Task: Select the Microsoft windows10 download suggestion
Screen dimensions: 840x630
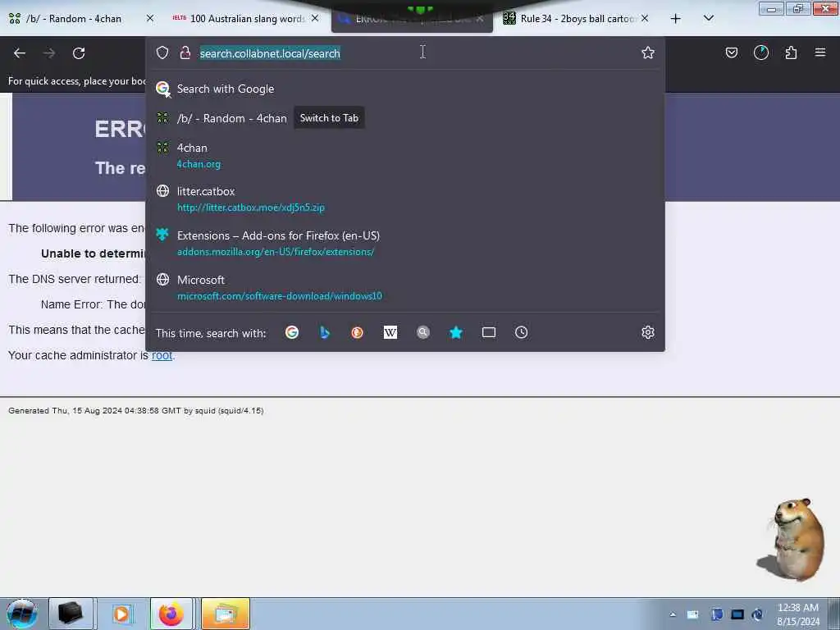Action: 405,288
